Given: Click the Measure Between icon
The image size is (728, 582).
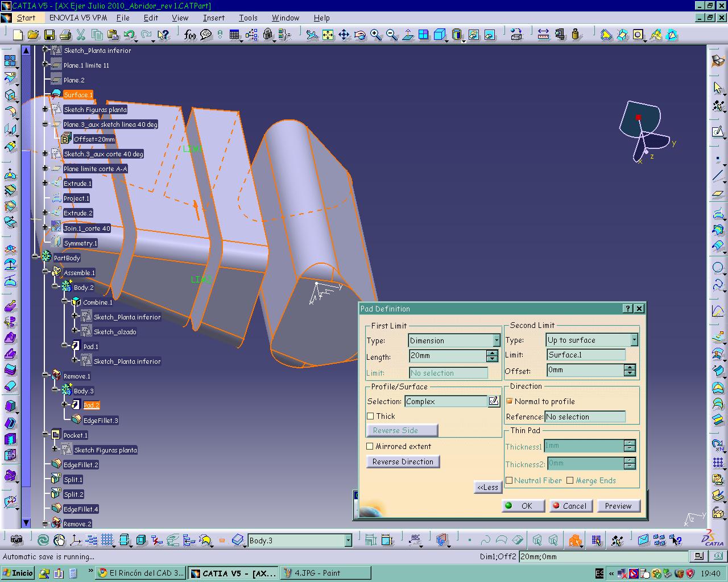Looking at the screenshot, I should click(x=543, y=35).
